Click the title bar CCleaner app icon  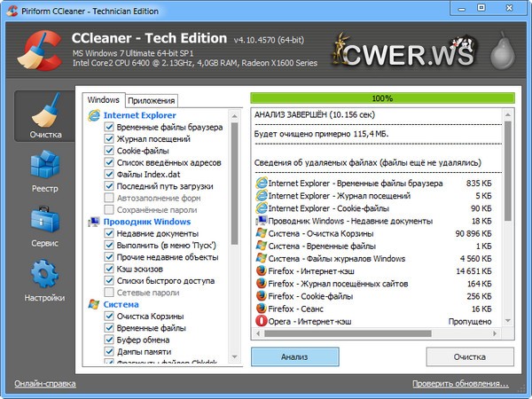12,11
